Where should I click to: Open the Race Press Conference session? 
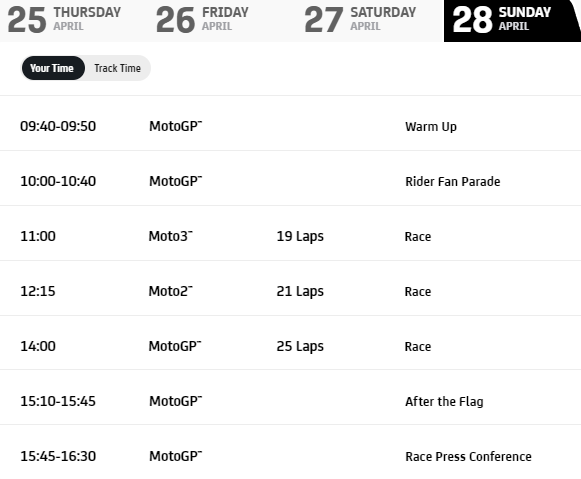tap(468, 456)
